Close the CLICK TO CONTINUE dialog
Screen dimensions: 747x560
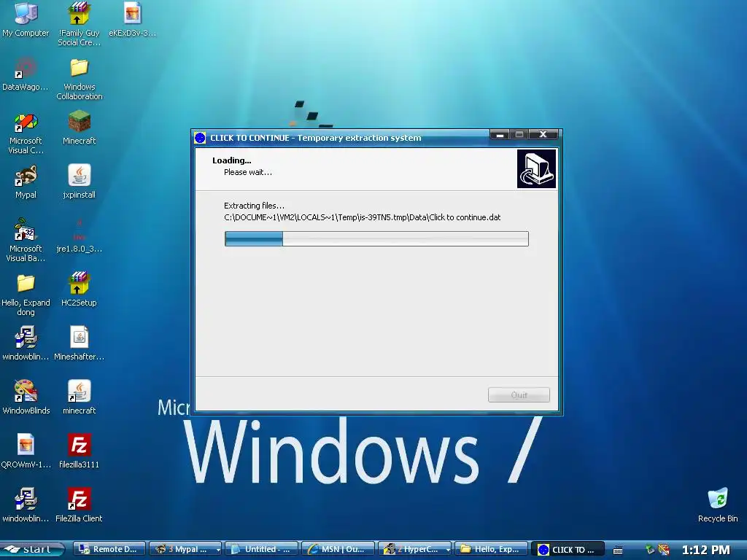(543, 135)
